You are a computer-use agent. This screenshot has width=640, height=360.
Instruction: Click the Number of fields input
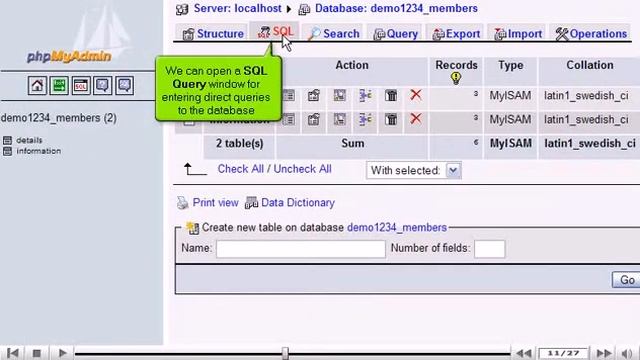tap(489, 249)
